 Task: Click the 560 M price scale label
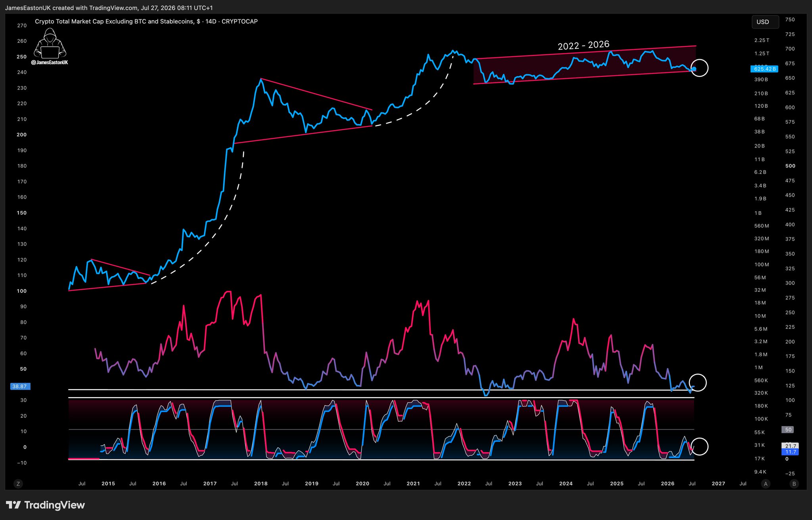[x=761, y=226]
